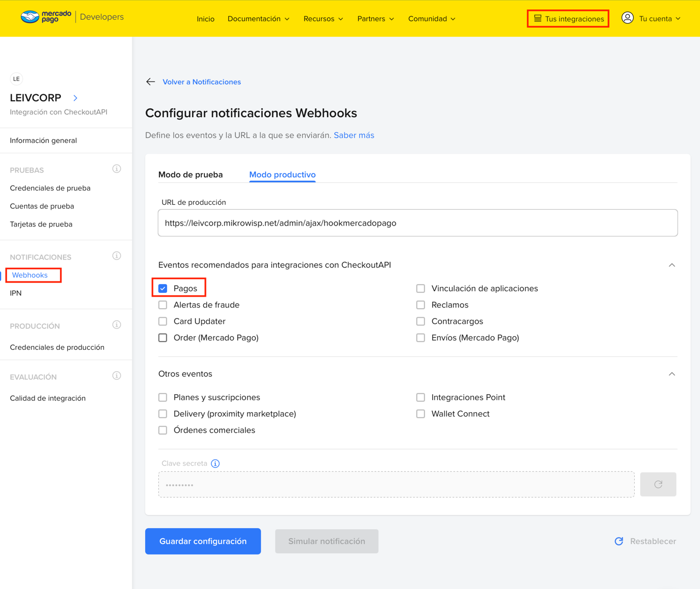
Task: Click the Tus integraciones list icon
Action: (537, 19)
